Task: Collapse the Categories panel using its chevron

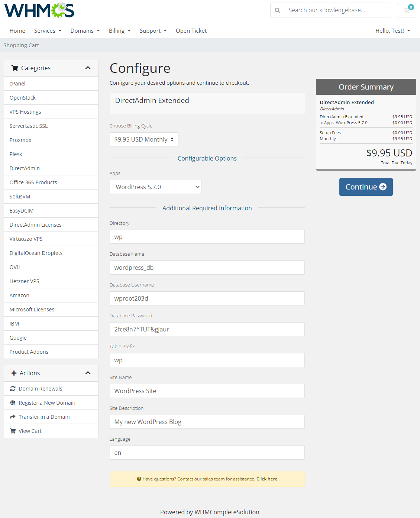Action: point(88,68)
